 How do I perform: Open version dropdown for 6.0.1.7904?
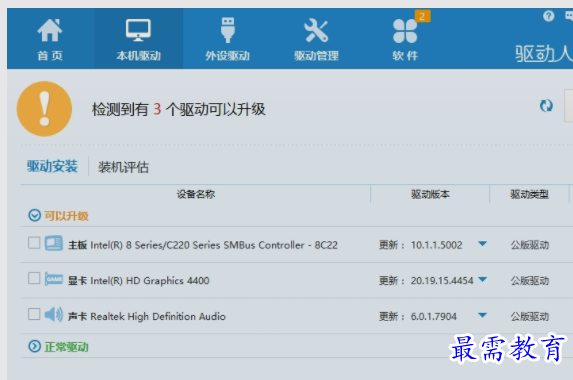pos(482,315)
